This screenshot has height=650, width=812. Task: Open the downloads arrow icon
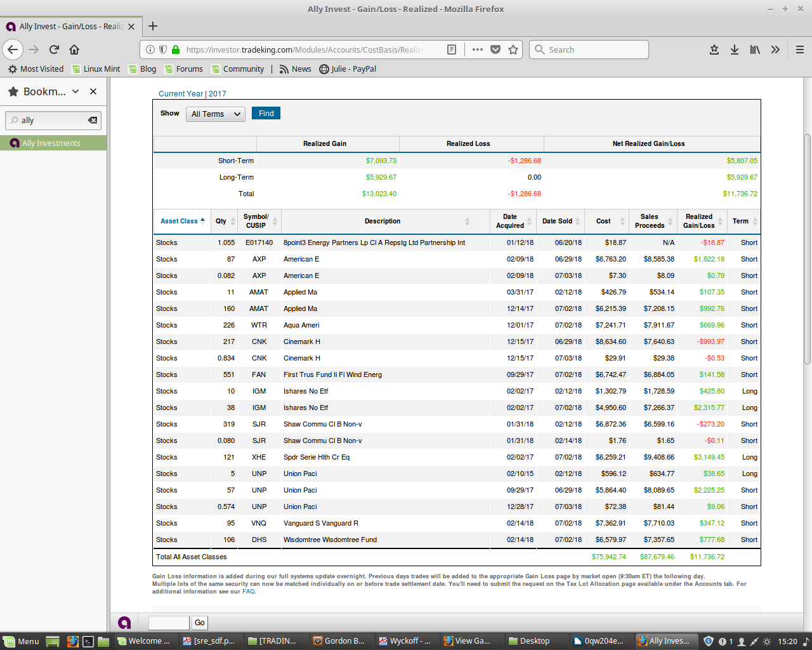(735, 50)
